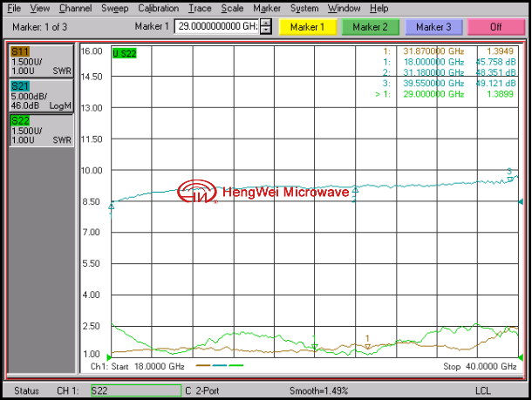Screen dimensions: 532x400
Task: Open the Sweep menu
Action: coord(114,8)
